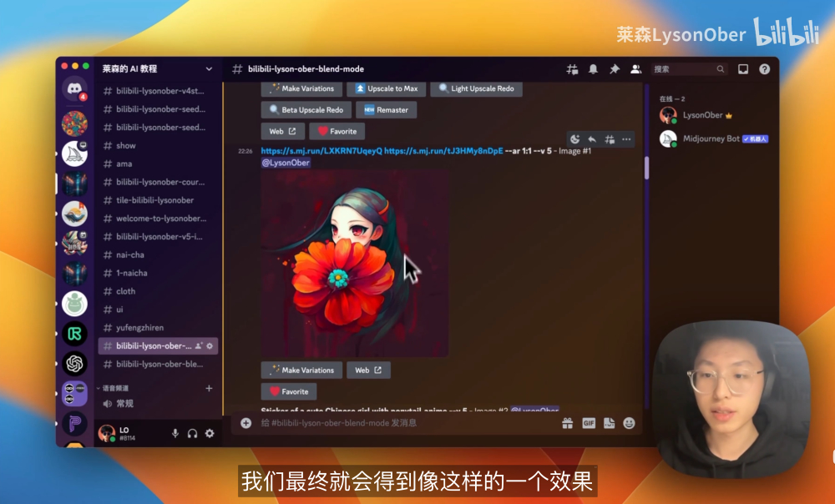Click Make Variations under the flower girl image
This screenshot has width=835, height=504.
pyautogui.click(x=301, y=370)
